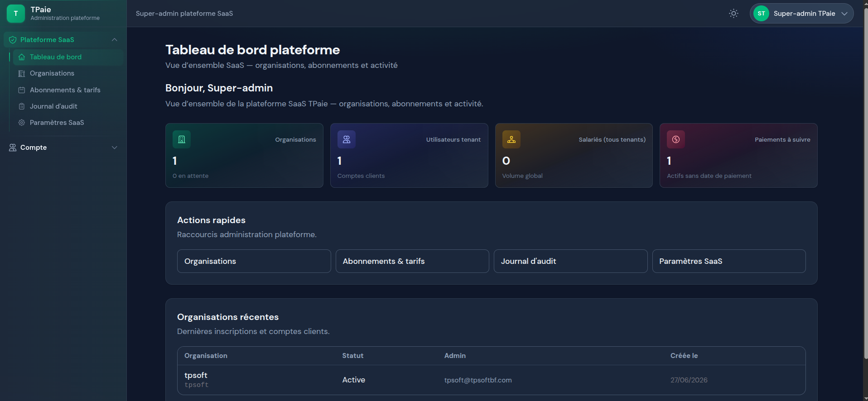Click the Admin column header
The width and height of the screenshot is (868, 401).
[x=455, y=356]
